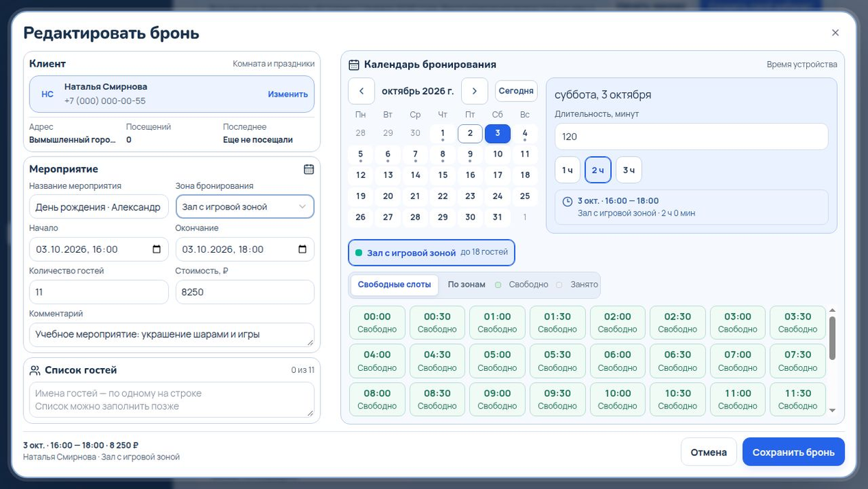
Task: Click the Окончание date-time field
Action: pyautogui.click(x=245, y=249)
